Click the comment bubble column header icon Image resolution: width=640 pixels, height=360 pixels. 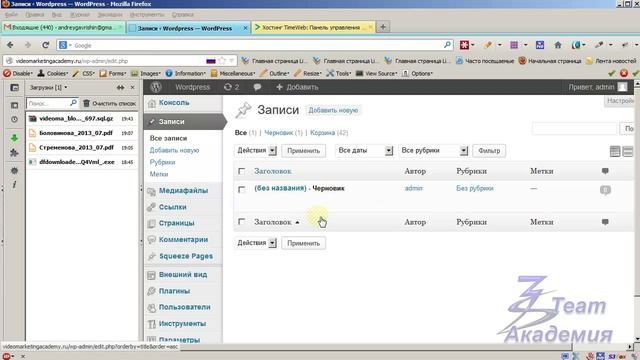605,171
